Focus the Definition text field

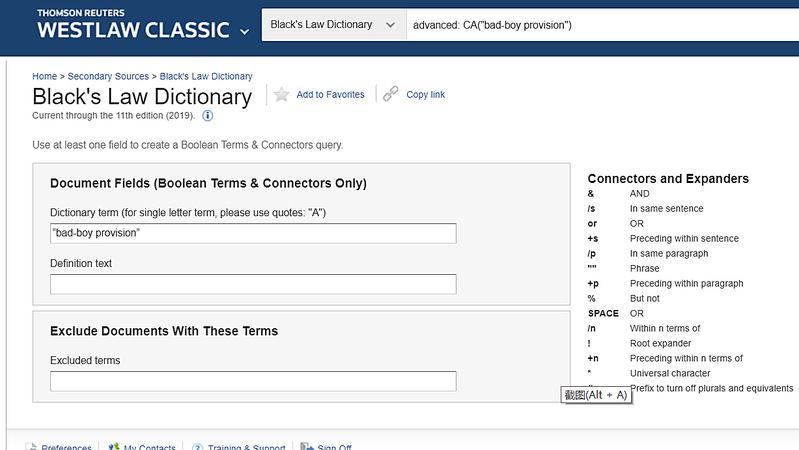pyautogui.click(x=253, y=284)
